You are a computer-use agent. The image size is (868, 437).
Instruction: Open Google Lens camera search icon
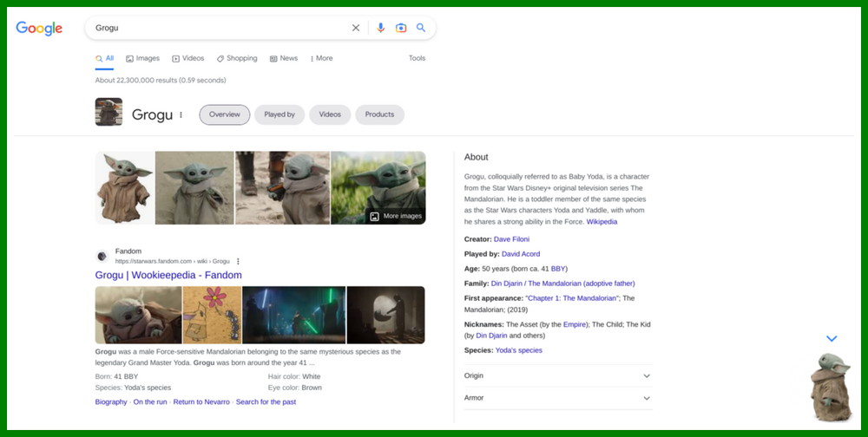[401, 28]
